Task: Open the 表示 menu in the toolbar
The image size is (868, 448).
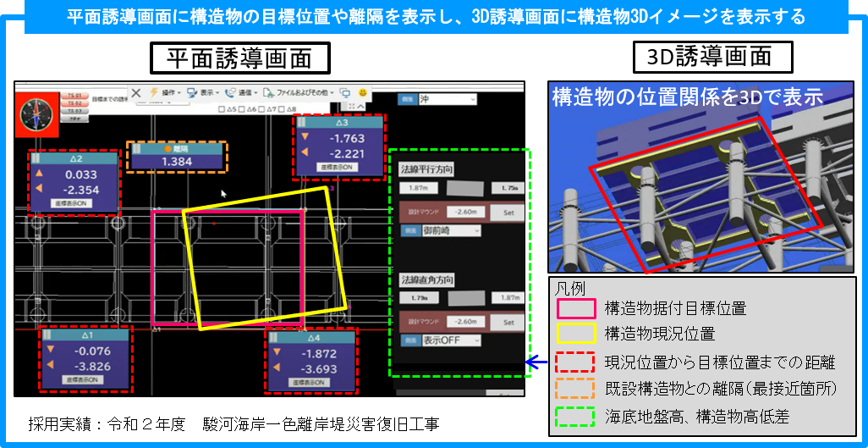Action: 202,93
